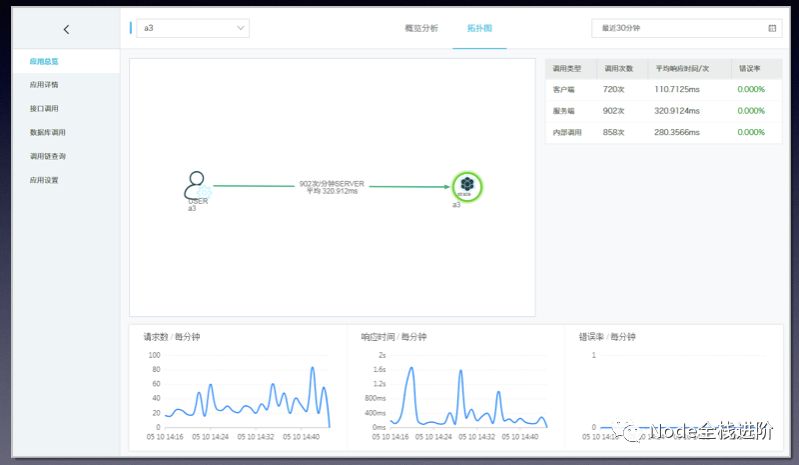
Task: Click the back arrow in the sidebar
Action: (x=66, y=30)
